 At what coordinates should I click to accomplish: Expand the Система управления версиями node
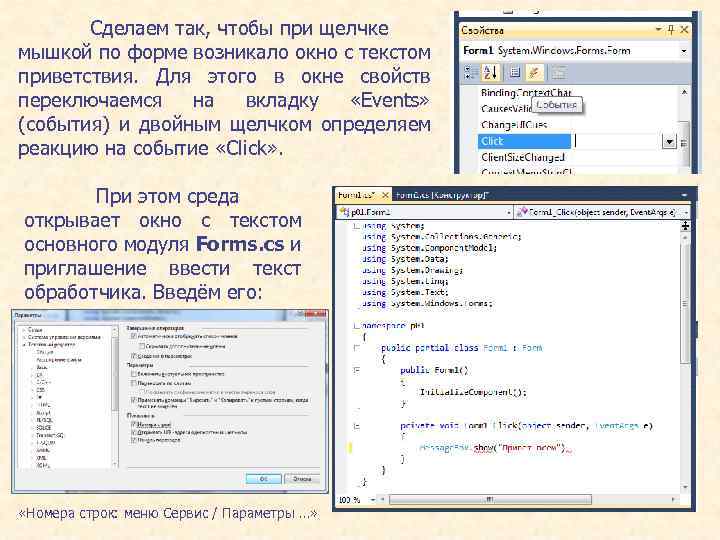[x=24, y=337]
